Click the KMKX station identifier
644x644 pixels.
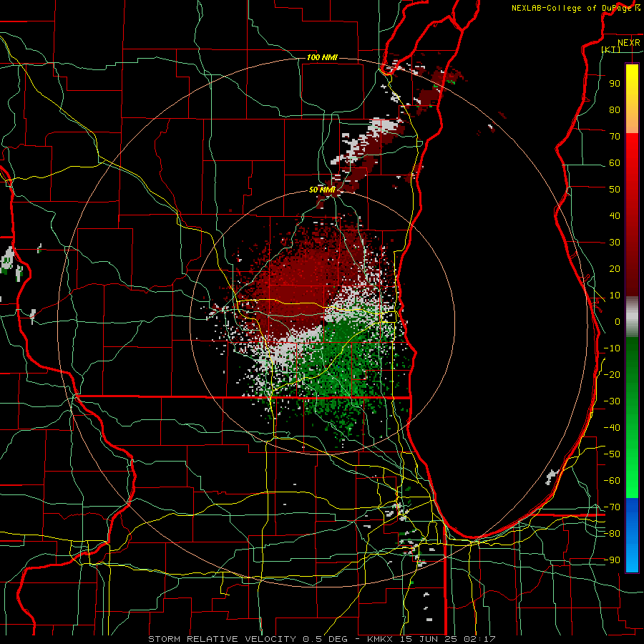[x=379, y=639]
